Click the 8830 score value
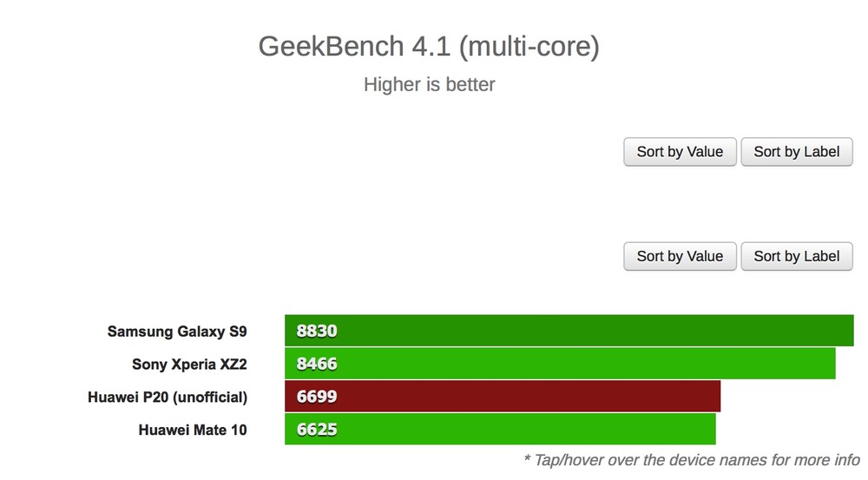This screenshot has width=868, height=480. coord(317,331)
